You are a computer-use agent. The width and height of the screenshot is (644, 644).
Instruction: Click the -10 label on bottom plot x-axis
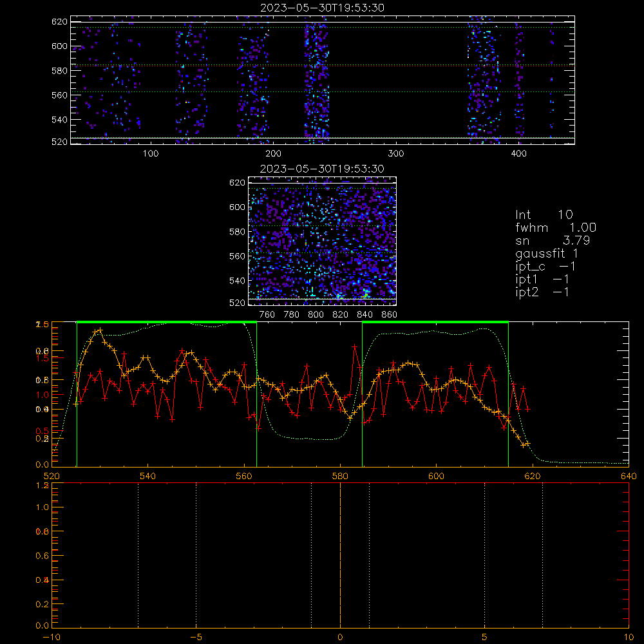pos(52,638)
